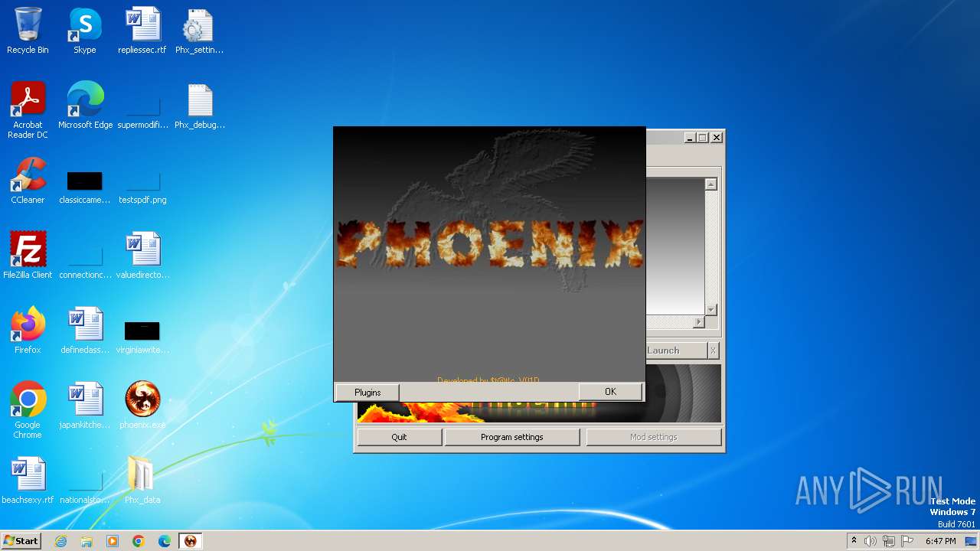Viewport: 980px width, 551px height.
Task: Close the Phoenix launcher window
Action: tap(717, 138)
